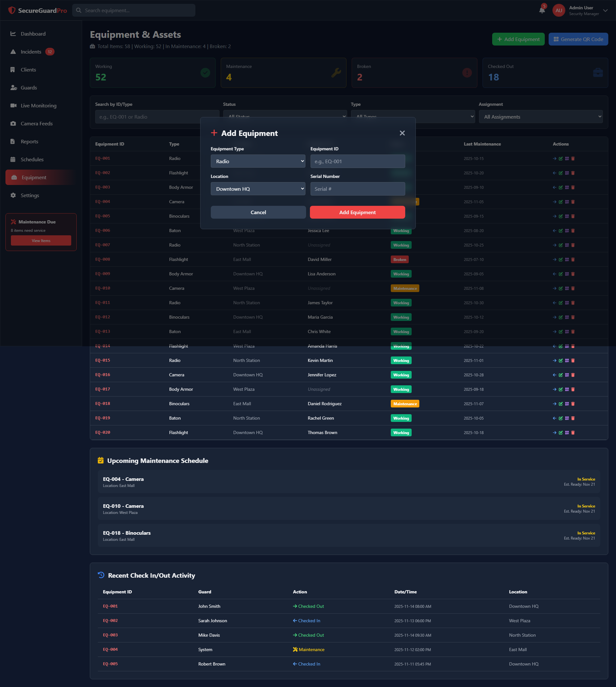The height and width of the screenshot is (687, 616).
Task: Click delete trash icon for EQ-020
Action: click(573, 433)
